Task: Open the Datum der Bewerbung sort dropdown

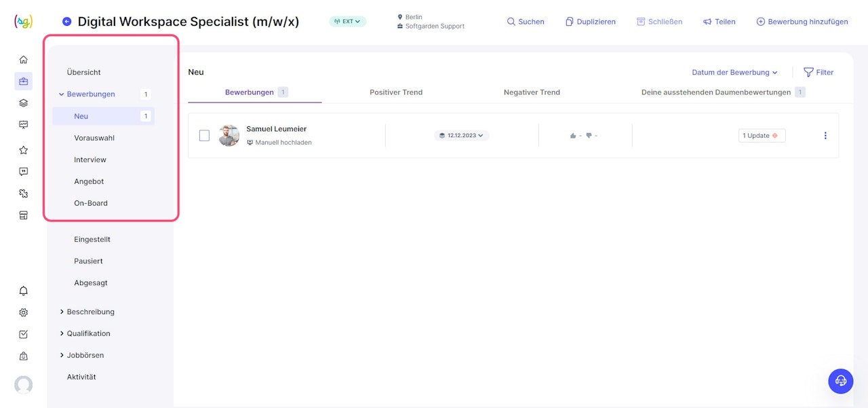Action: tap(734, 73)
